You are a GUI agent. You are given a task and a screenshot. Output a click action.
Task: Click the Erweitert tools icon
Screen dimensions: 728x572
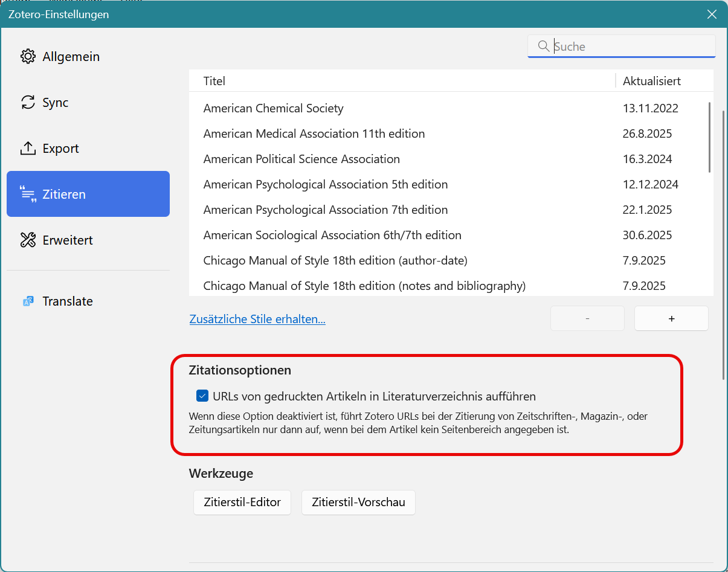pyautogui.click(x=28, y=240)
